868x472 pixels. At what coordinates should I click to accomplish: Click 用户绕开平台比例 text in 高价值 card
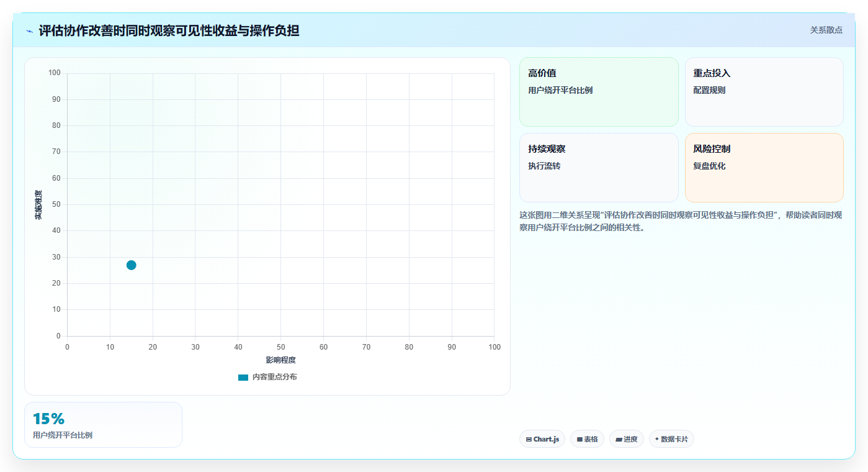coord(560,90)
